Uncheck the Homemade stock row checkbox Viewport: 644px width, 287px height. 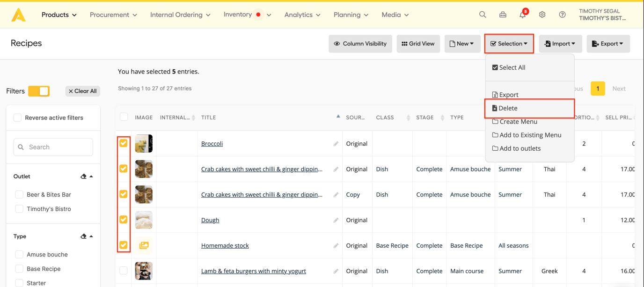click(x=124, y=245)
